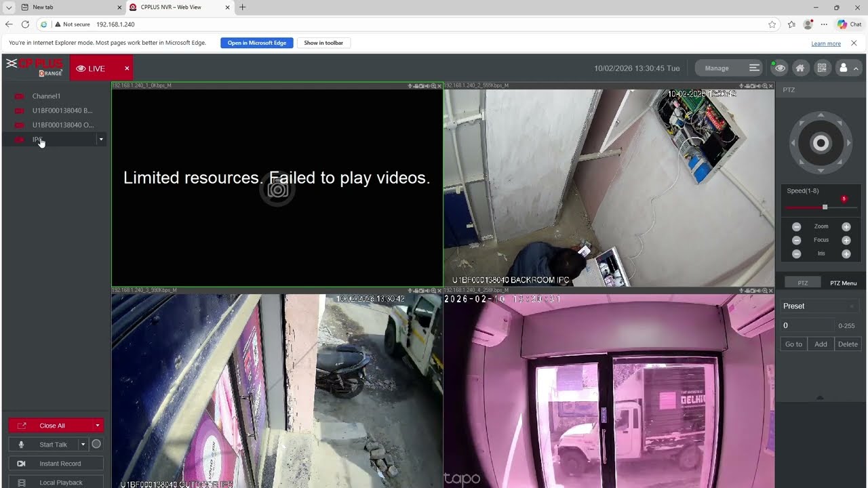Start Instant Record

(56, 464)
